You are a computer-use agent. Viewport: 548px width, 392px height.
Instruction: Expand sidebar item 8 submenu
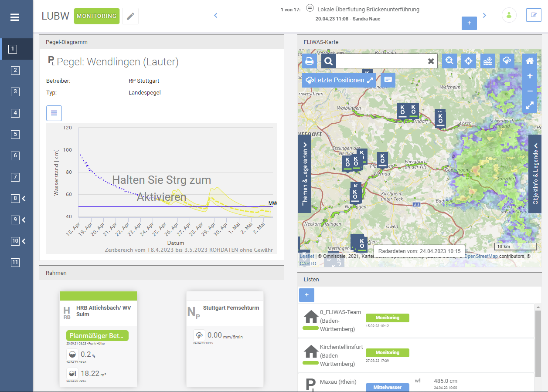tap(24, 199)
